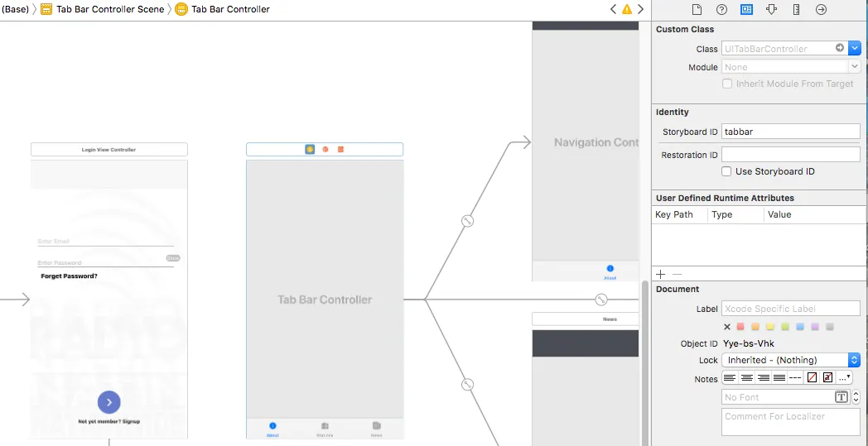Click About tab icon in Tab Bar Controller
The image size is (868, 446).
point(272,429)
